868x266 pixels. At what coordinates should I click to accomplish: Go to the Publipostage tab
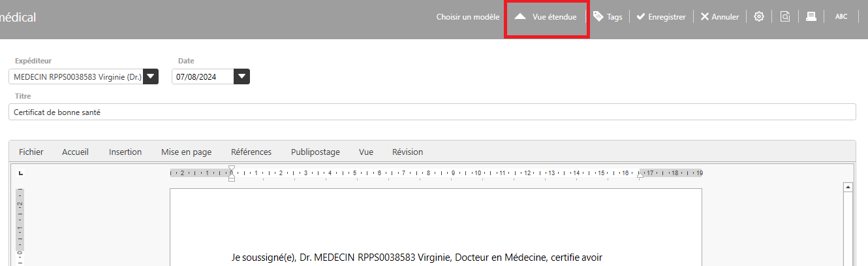click(x=315, y=152)
